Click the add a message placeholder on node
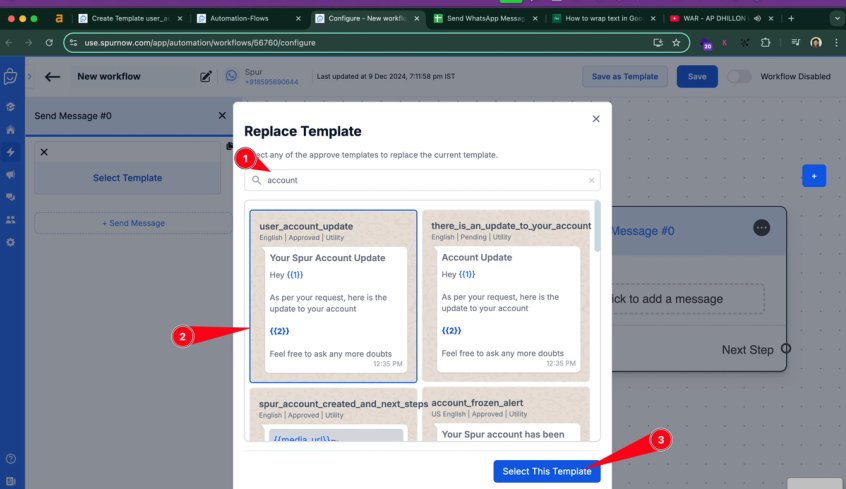Screen dimensions: 846x489 (x=687, y=299)
